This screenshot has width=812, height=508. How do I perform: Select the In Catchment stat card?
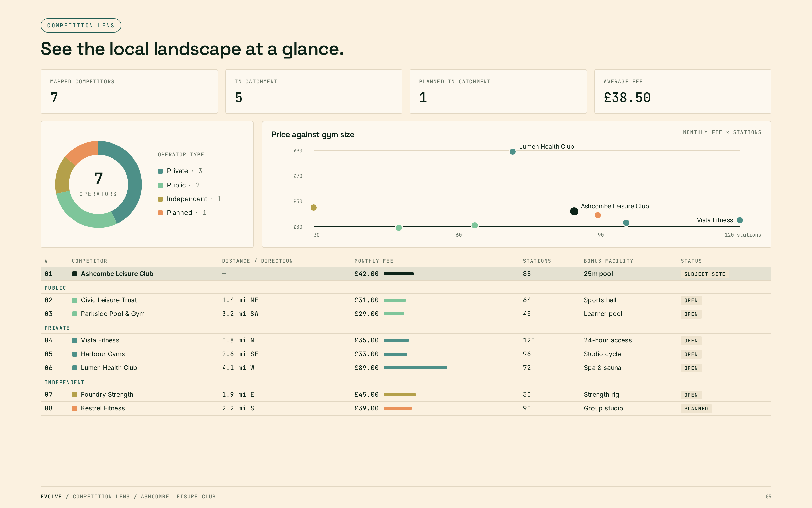click(x=314, y=91)
